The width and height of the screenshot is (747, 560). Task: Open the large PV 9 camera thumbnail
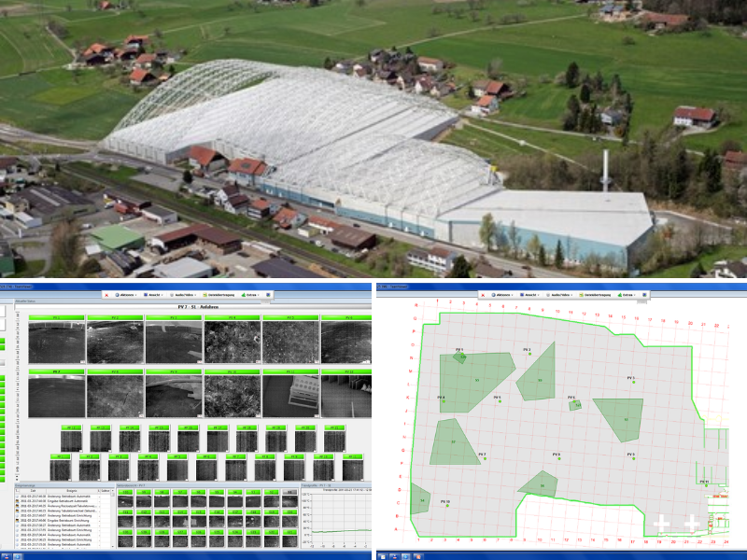coord(174,396)
